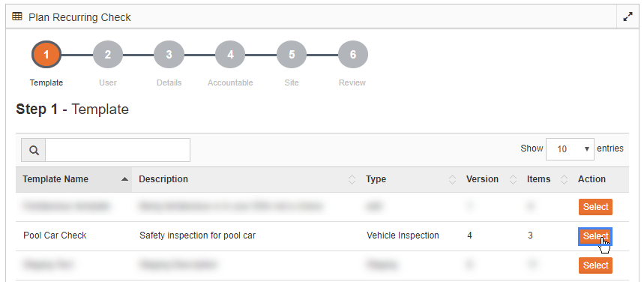
Task: Select the Pool Car Check template
Action: [x=595, y=236]
